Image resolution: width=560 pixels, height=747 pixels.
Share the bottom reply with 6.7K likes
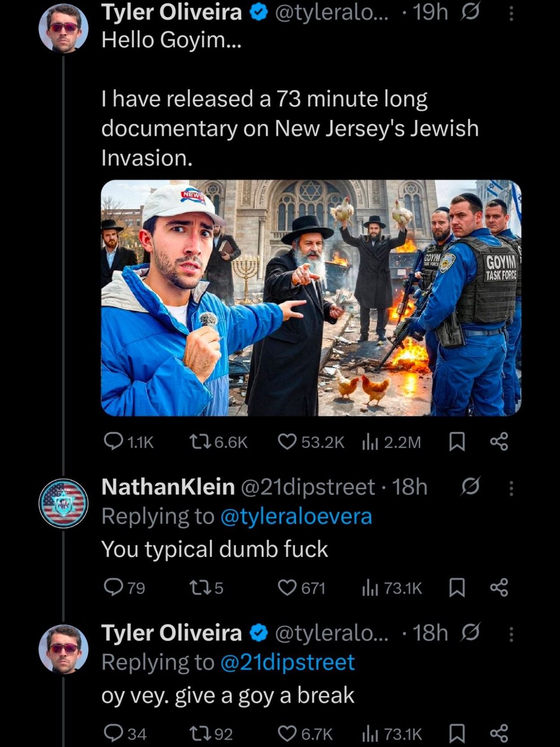499,733
